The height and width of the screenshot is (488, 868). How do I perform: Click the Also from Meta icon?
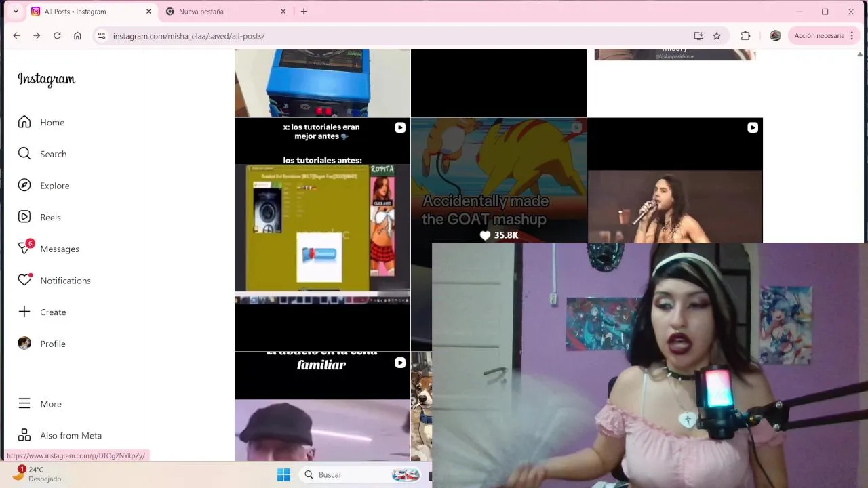point(24,435)
